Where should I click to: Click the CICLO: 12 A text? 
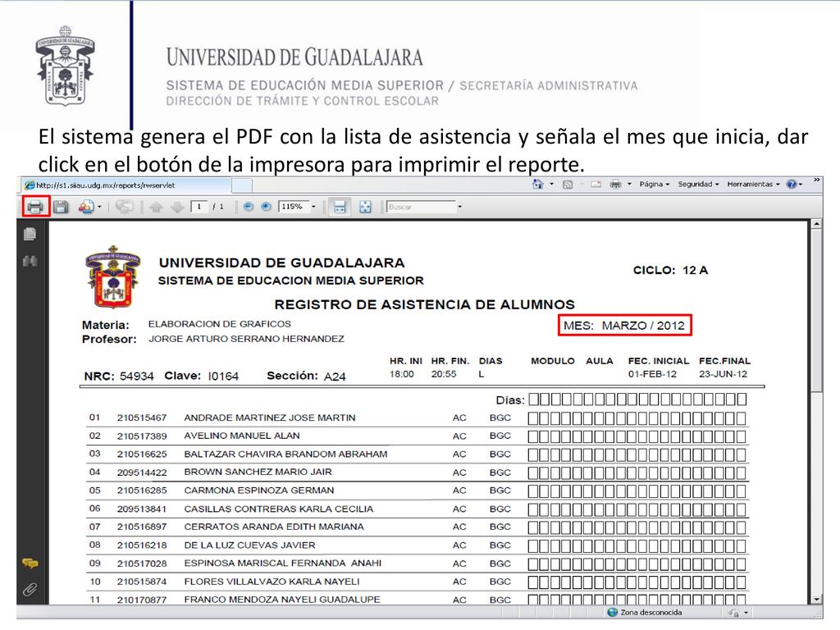pyautogui.click(x=670, y=270)
